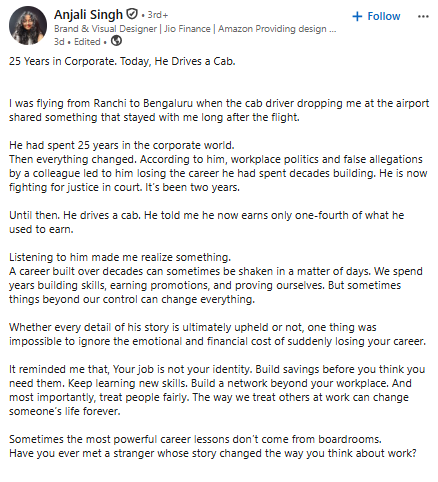Image resolution: width=438 pixels, height=482 pixels.
Task: Click the globe public visibility icon
Action: 116,41
